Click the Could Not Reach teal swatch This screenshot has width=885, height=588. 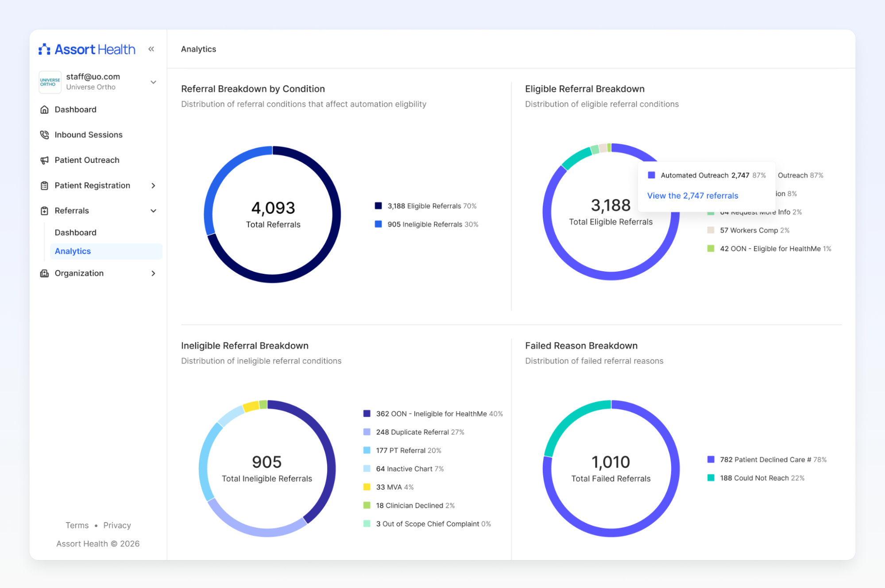click(711, 478)
